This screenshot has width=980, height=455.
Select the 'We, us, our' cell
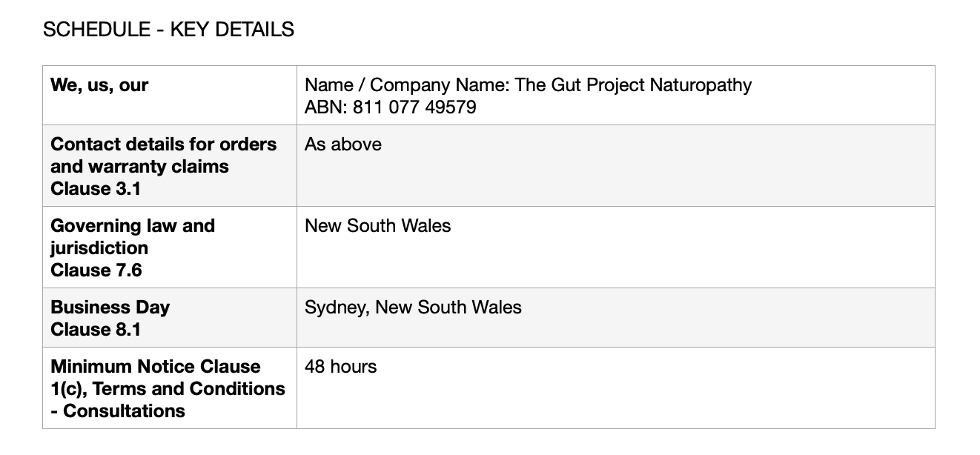170,96
